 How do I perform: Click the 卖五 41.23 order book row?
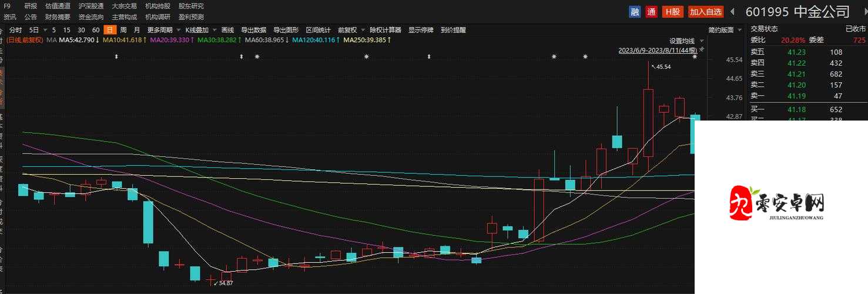807,52
